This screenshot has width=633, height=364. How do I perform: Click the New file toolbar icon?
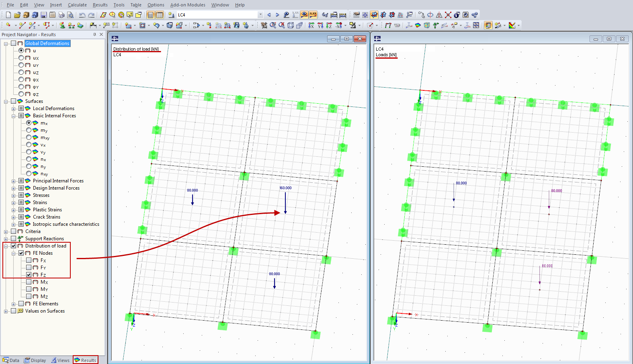pos(8,15)
